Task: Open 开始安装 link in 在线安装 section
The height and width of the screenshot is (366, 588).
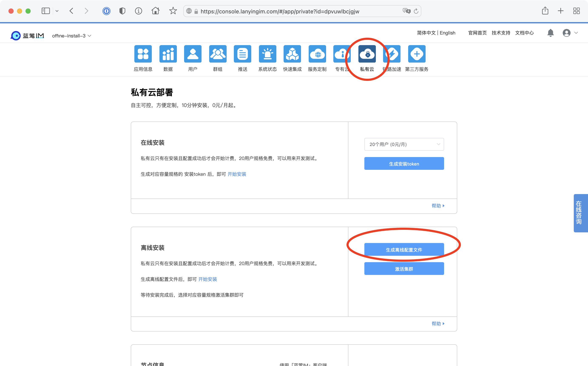Action: click(237, 174)
